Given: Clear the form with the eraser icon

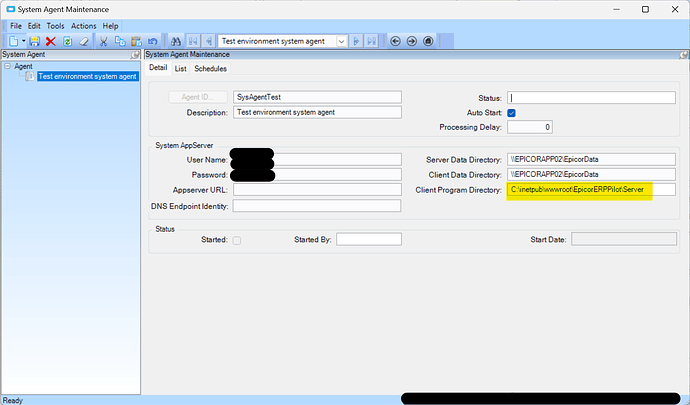Looking at the screenshot, I should tap(84, 41).
